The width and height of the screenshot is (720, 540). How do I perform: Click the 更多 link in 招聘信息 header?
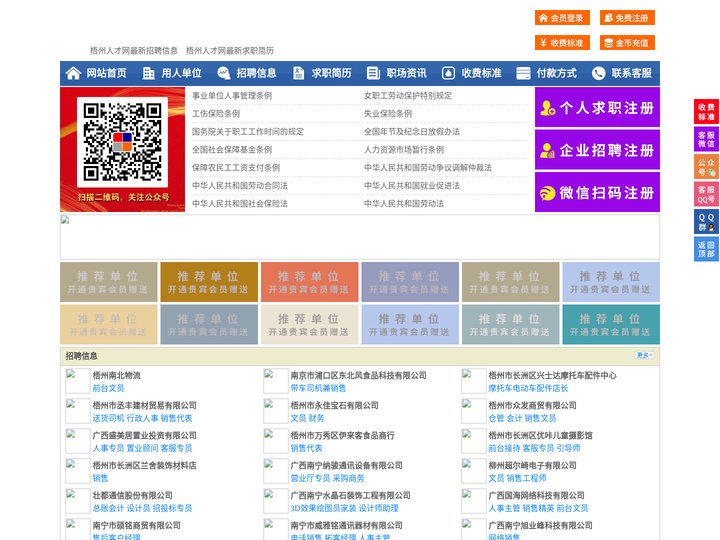click(644, 355)
